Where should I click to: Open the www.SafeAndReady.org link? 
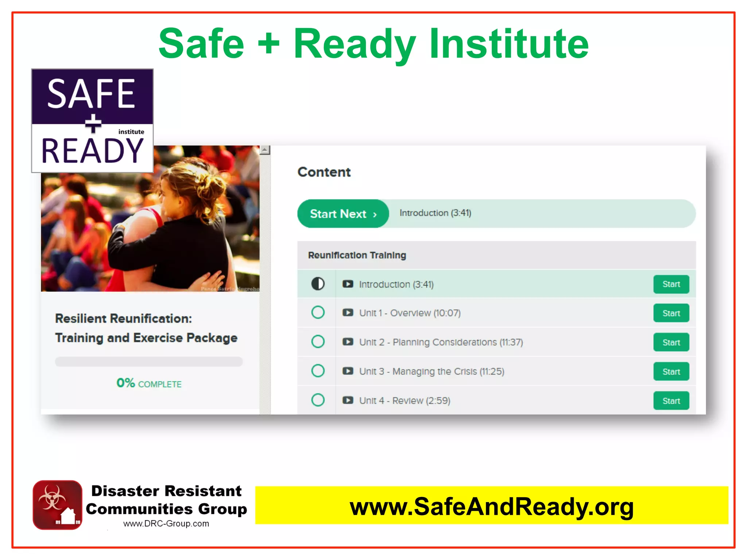click(x=492, y=506)
